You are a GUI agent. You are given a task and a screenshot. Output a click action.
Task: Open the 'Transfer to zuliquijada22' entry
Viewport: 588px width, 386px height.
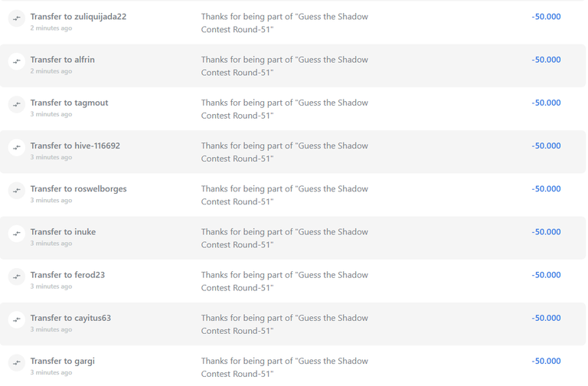(78, 17)
